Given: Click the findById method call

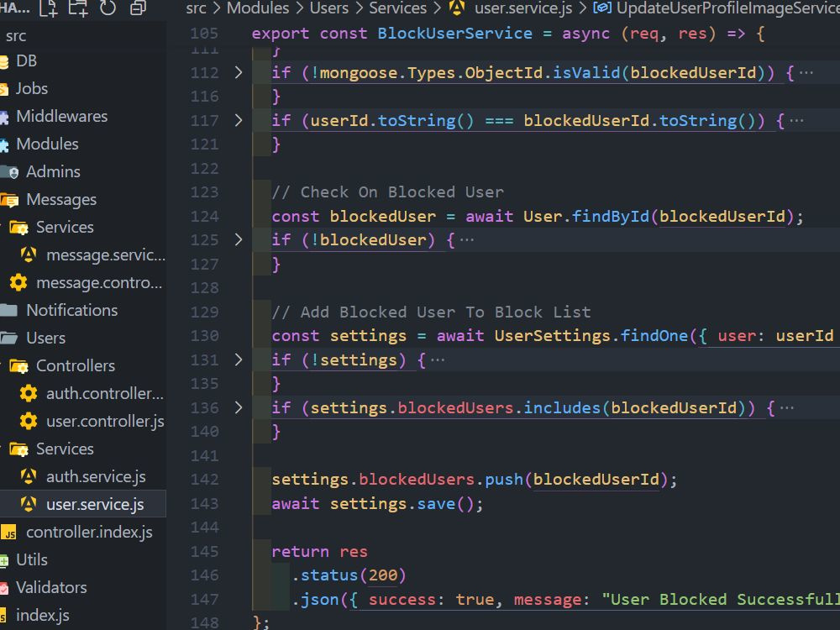Looking at the screenshot, I should tap(610, 217).
